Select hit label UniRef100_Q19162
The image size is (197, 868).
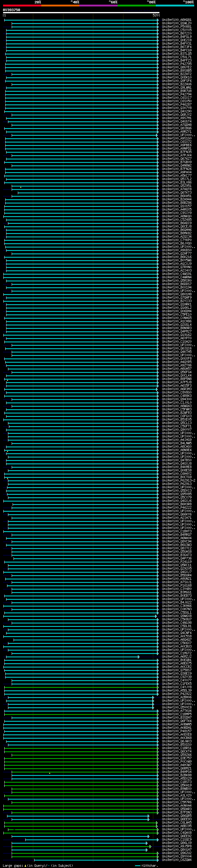pyautogui.click(x=176, y=335)
